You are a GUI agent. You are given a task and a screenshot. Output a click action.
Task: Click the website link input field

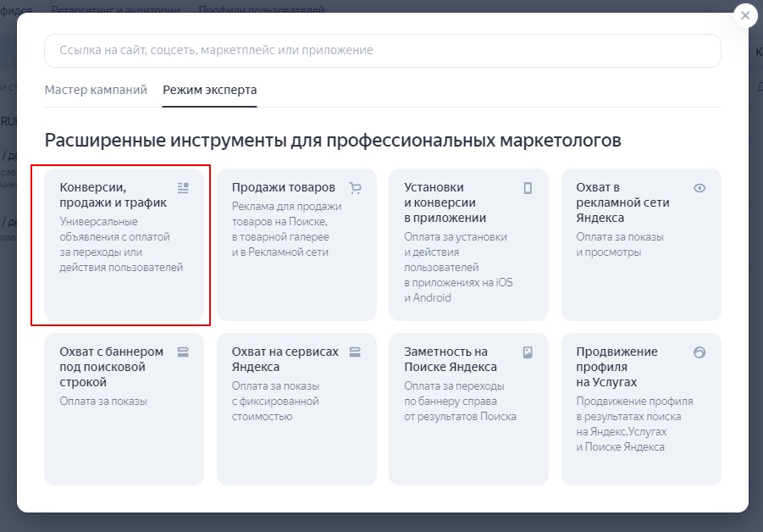pos(381,51)
